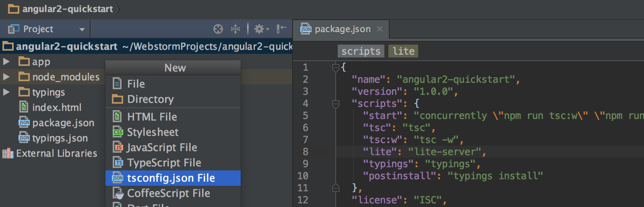Click the collapse all icon in Project toolbar
Image resolution: width=644 pixels, height=207 pixels.
tap(235, 29)
